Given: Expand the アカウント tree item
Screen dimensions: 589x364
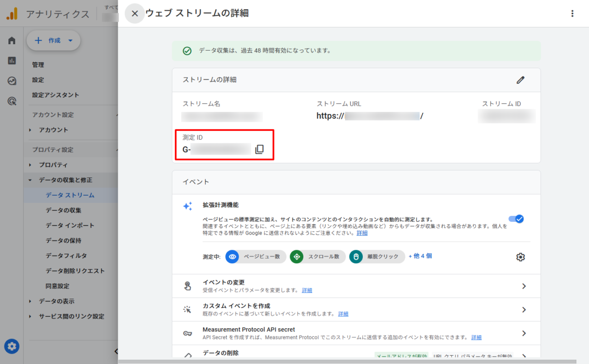Looking at the screenshot, I should (30, 130).
